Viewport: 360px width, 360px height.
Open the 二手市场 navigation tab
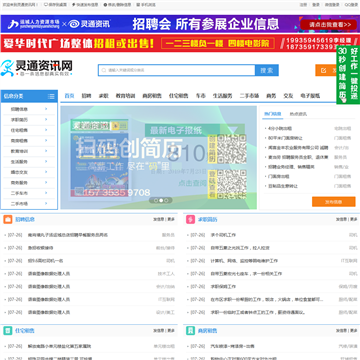[x=250, y=96]
